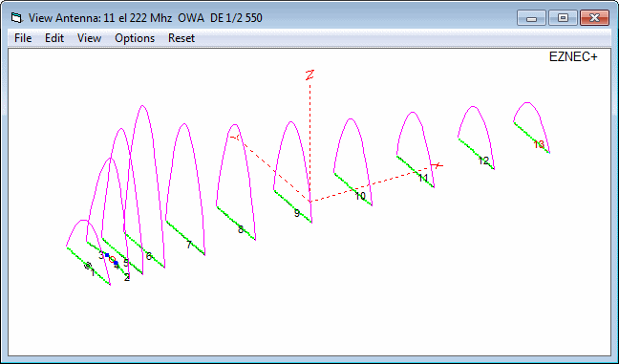Click the blue square near wire 4 label
The width and height of the screenshot is (619, 364).
click(x=116, y=263)
